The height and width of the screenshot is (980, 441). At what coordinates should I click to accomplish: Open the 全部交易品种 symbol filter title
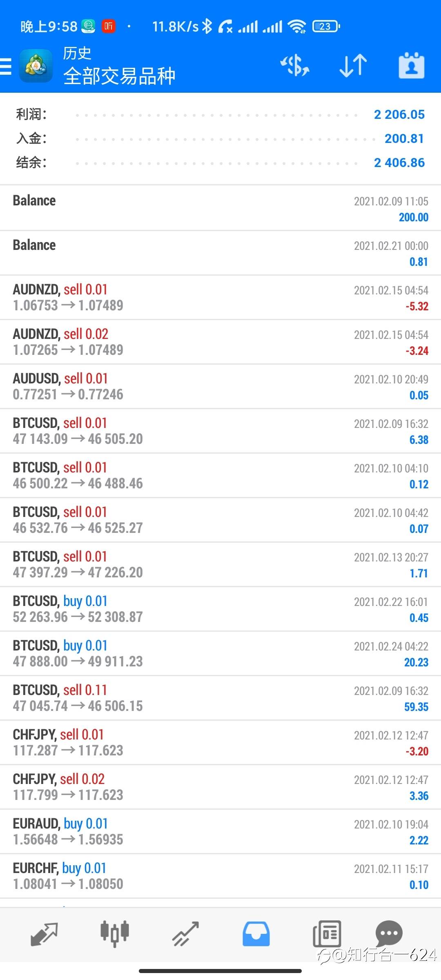pyautogui.click(x=119, y=76)
